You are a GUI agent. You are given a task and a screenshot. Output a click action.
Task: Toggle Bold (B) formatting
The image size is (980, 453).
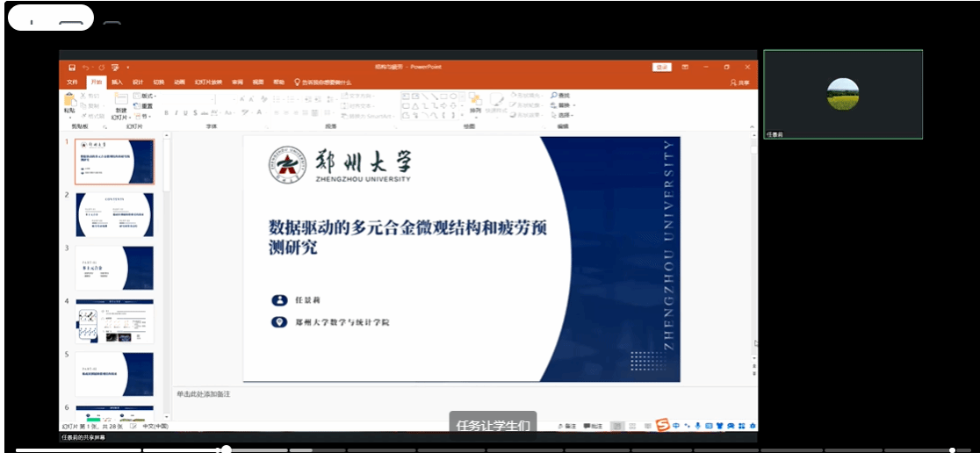click(x=166, y=113)
